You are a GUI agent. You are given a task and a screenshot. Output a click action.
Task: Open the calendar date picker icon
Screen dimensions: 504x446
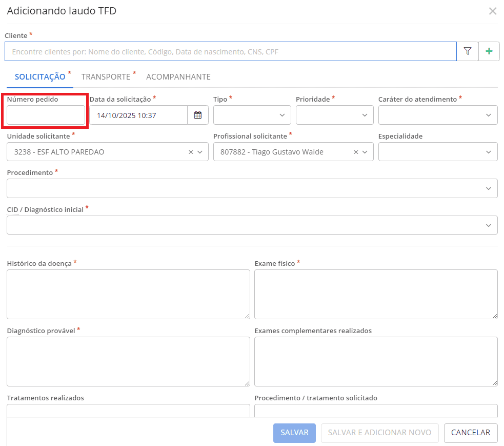pos(198,115)
